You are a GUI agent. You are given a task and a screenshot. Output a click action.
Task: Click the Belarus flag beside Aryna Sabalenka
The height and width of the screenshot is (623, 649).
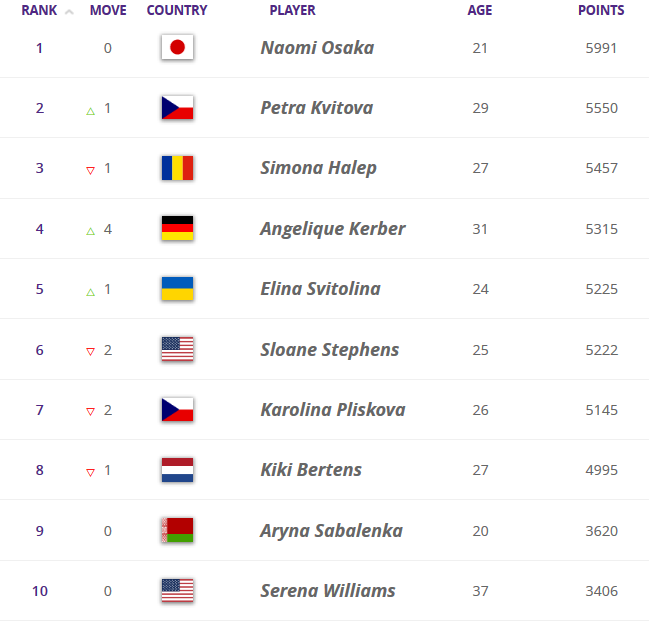pyautogui.click(x=177, y=530)
